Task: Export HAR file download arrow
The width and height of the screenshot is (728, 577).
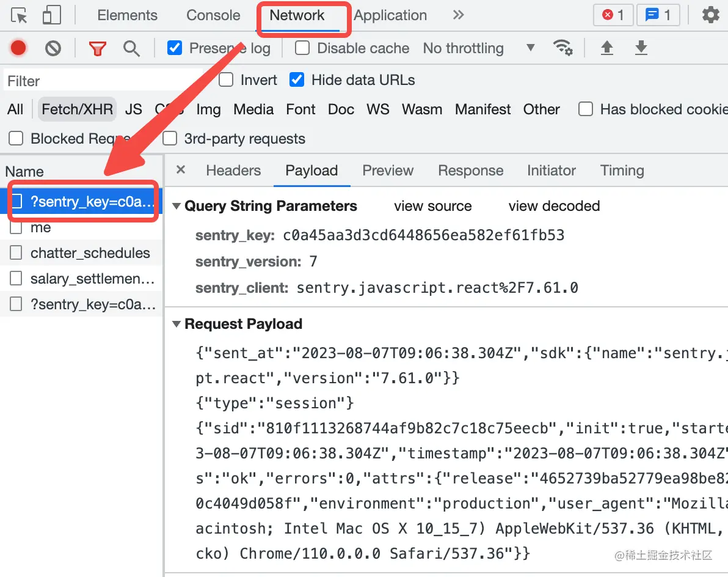Action: point(641,48)
